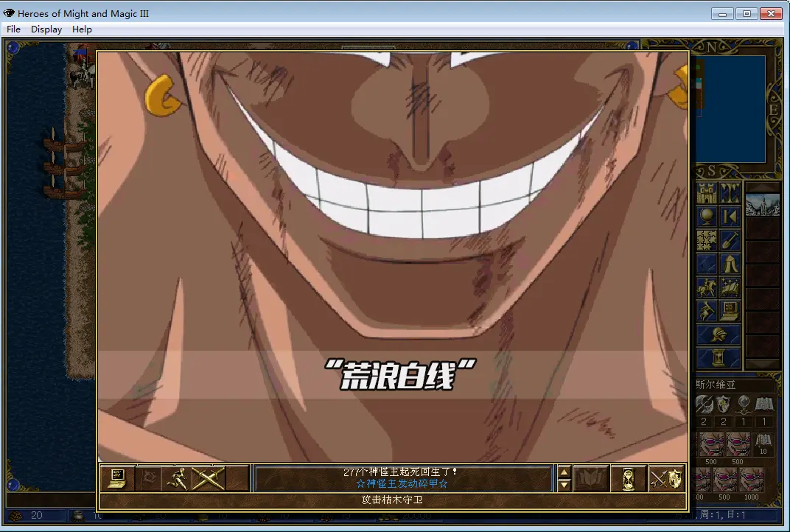790x532 pixels.
Task: Click the end turn hourglass button
Action: click(719, 358)
